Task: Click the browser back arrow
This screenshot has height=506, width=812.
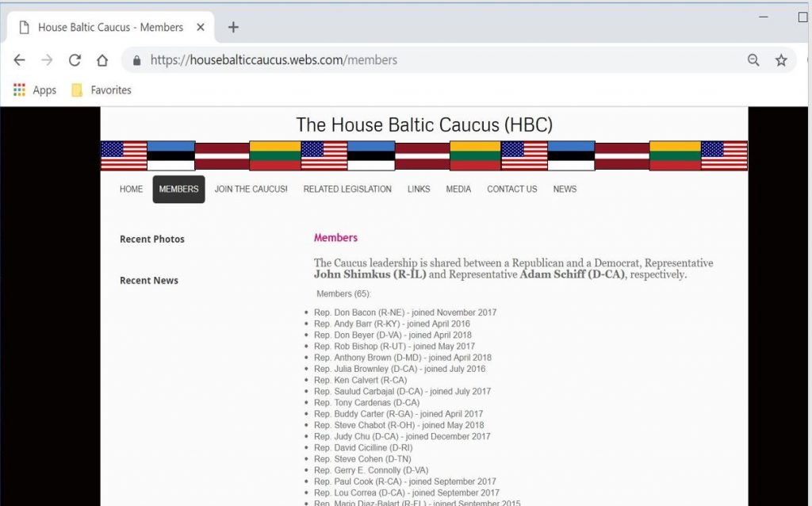Action: (19, 60)
